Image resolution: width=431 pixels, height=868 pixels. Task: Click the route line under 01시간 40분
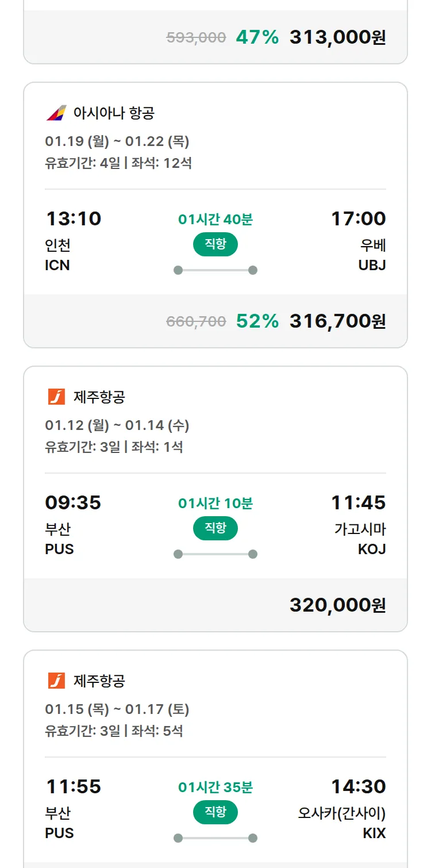[215, 270]
